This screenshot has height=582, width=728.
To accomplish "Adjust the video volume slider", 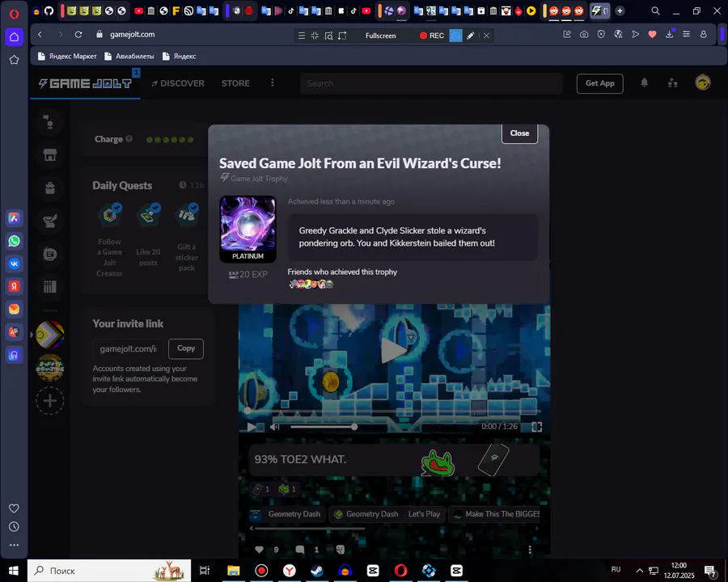I will click(323, 427).
